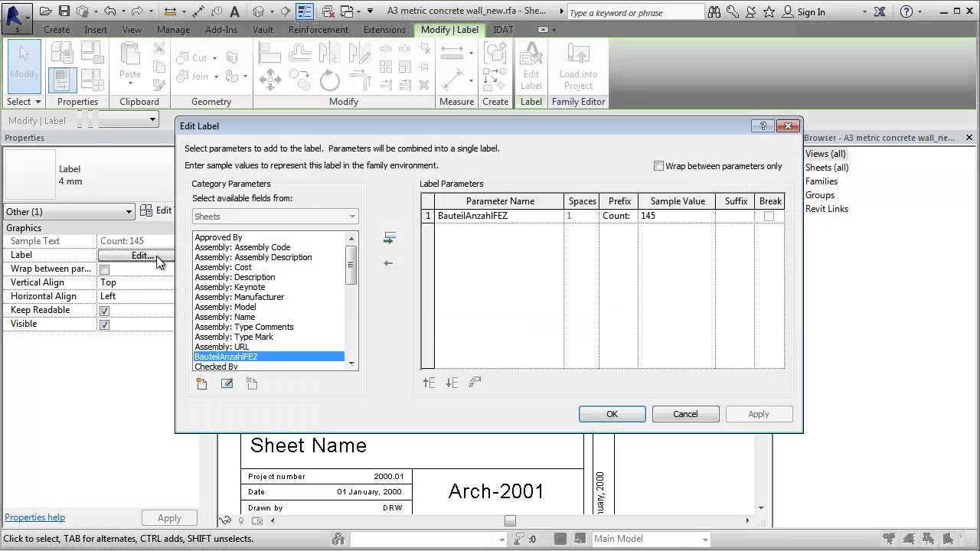The width and height of the screenshot is (980, 551).
Task: Expand the Paste dropdown arrow
Action: [x=130, y=83]
